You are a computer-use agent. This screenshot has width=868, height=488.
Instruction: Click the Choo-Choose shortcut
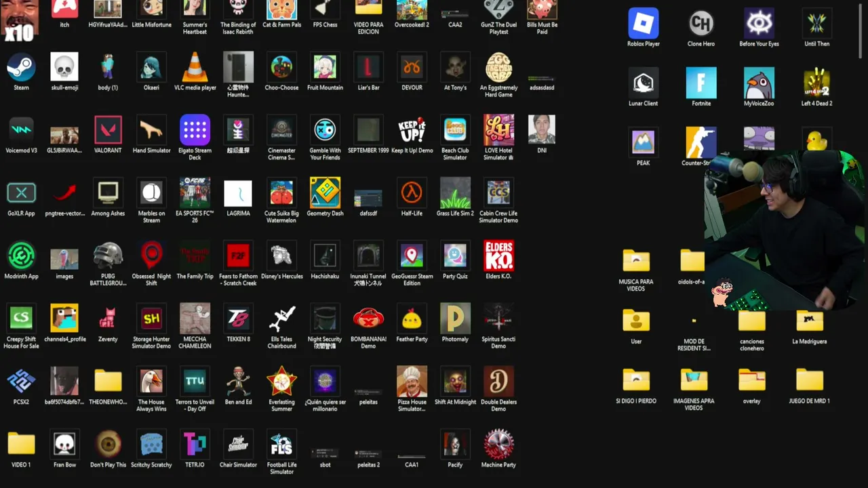tap(281, 68)
